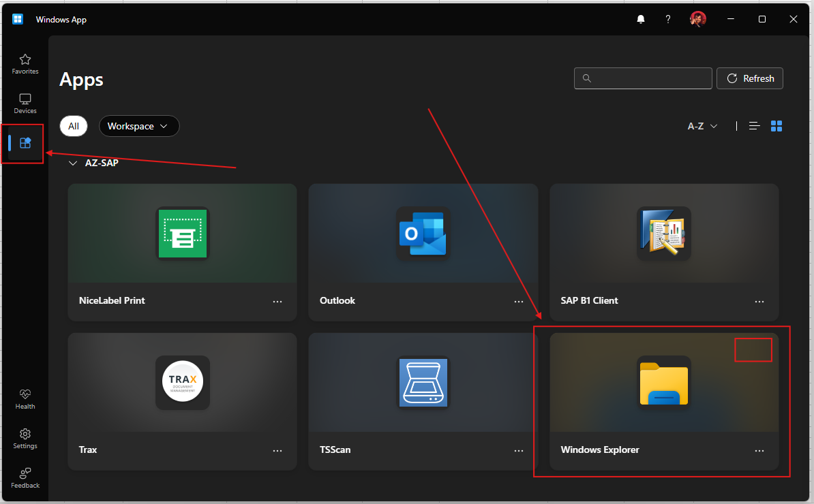The image size is (814, 504).
Task: Open the help question mark
Action: [x=668, y=20]
